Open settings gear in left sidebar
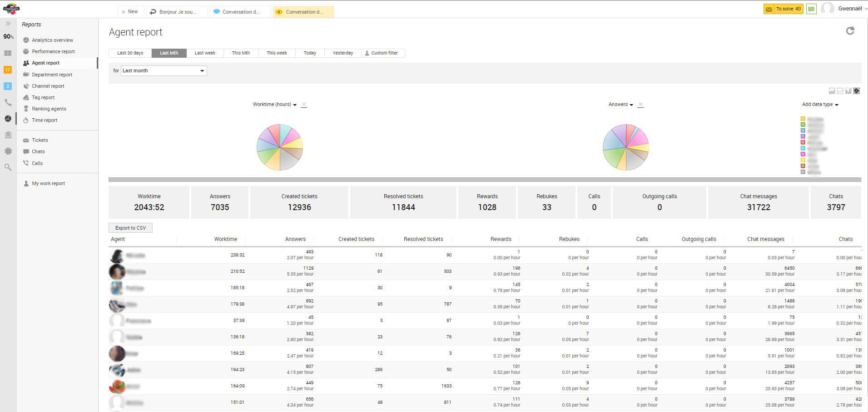The image size is (868, 412). (8, 151)
